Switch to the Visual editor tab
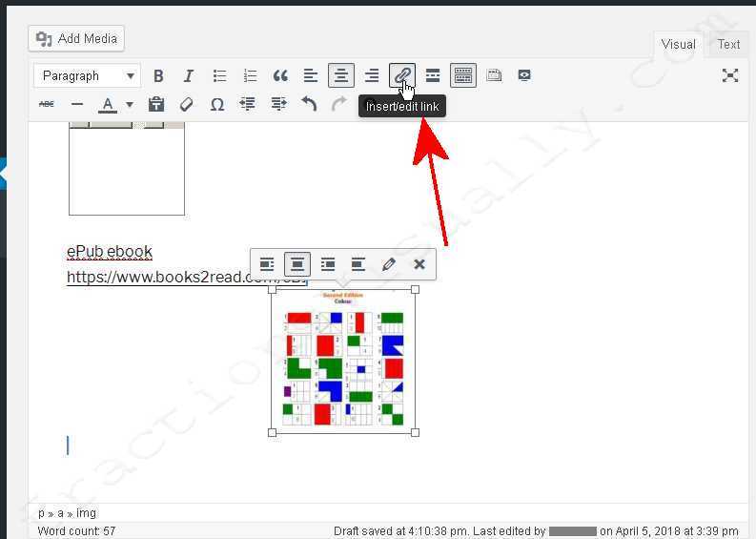 678,44
